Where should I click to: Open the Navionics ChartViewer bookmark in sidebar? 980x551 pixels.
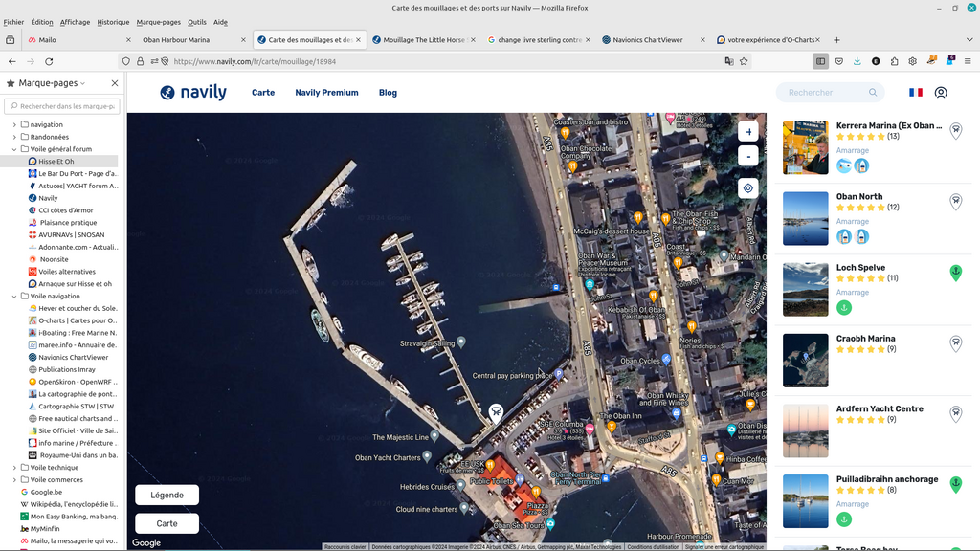[73, 358]
